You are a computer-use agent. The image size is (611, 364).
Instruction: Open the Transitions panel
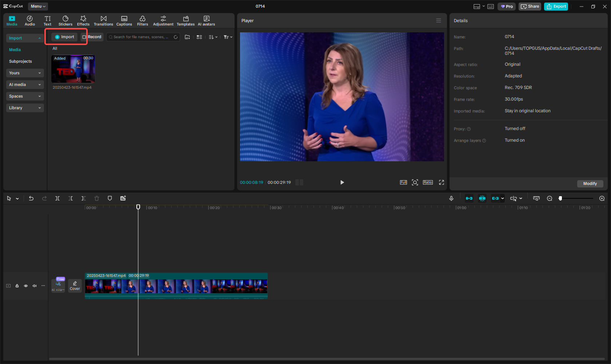click(x=103, y=20)
